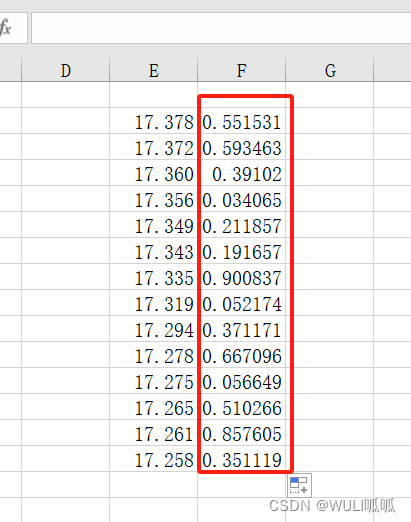Viewport: 411px width, 522px height.
Task: Select cell with value 0.857605
Action: click(x=242, y=433)
